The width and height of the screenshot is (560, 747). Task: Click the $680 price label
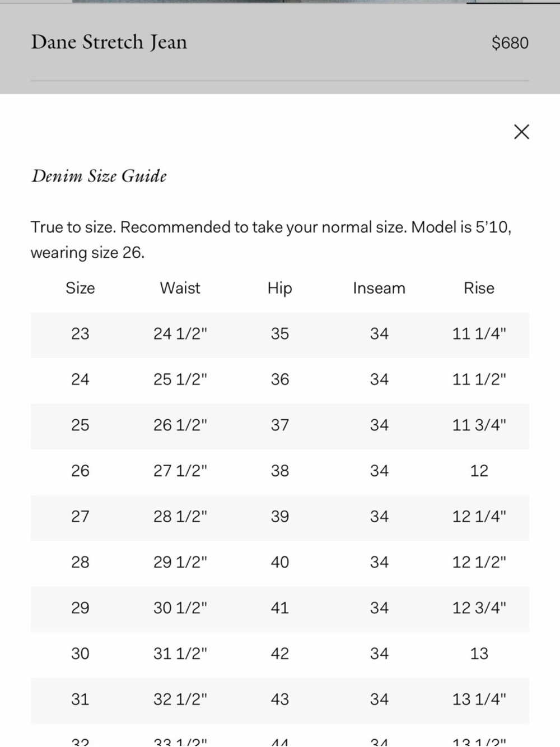tap(510, 43)
